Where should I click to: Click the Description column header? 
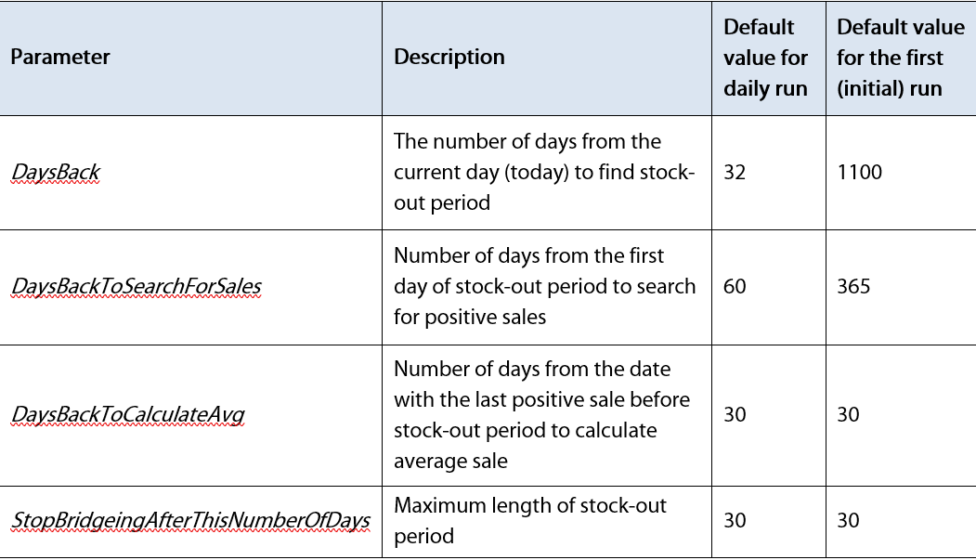(449, 58)
